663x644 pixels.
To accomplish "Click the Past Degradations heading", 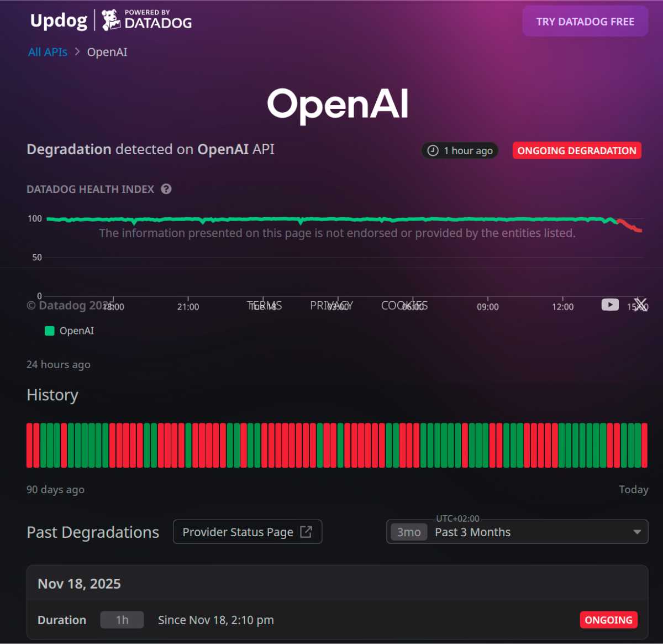I will pyautogui.click(x=93, y=532).
